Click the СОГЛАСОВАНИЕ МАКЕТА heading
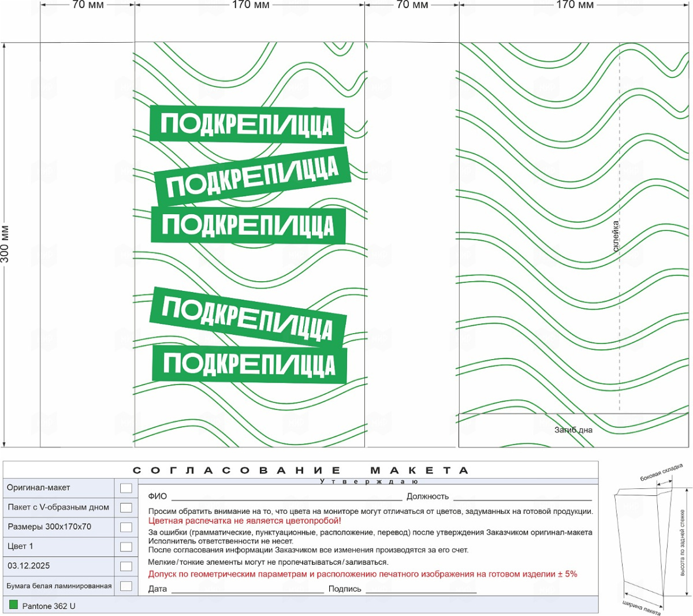 click(x=301, y=471)
